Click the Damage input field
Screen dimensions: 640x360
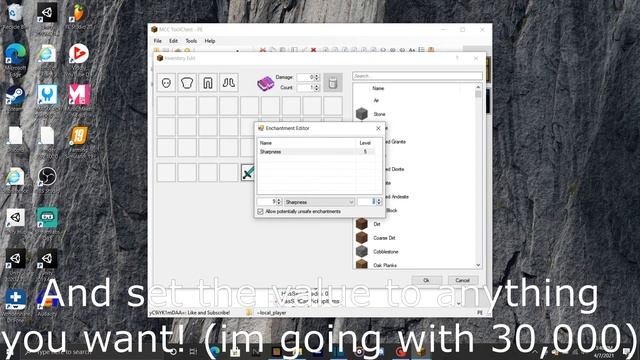coord(306,77)
